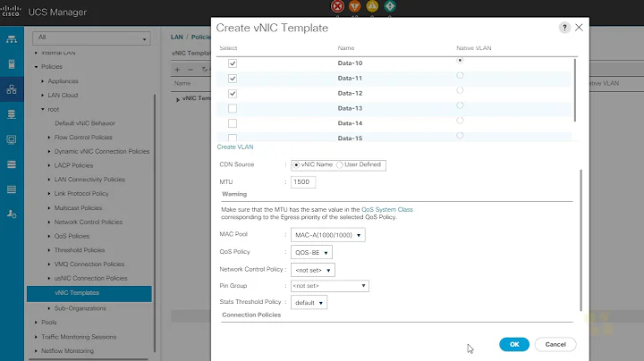Image resolution: width=644 pixels, height=361 pixels.
Task: Click LAN breadcrumb link
Action: [177, 37]
